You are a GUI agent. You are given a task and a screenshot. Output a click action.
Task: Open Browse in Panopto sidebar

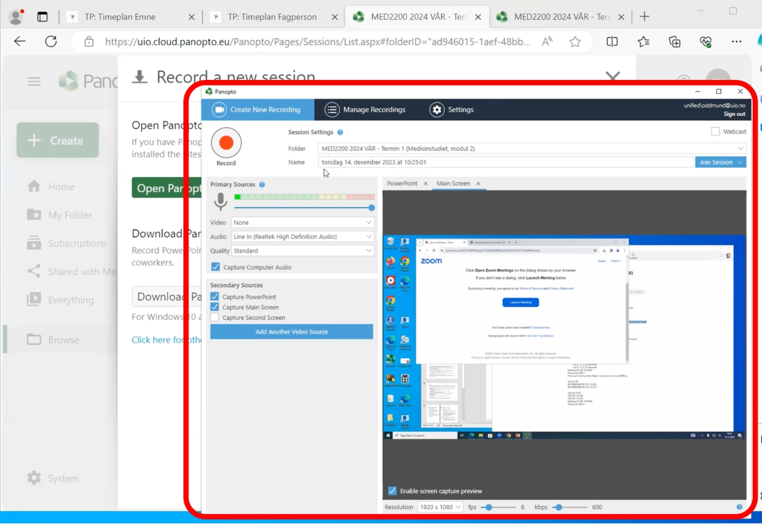pyautogui.click(x=53, y=339)
